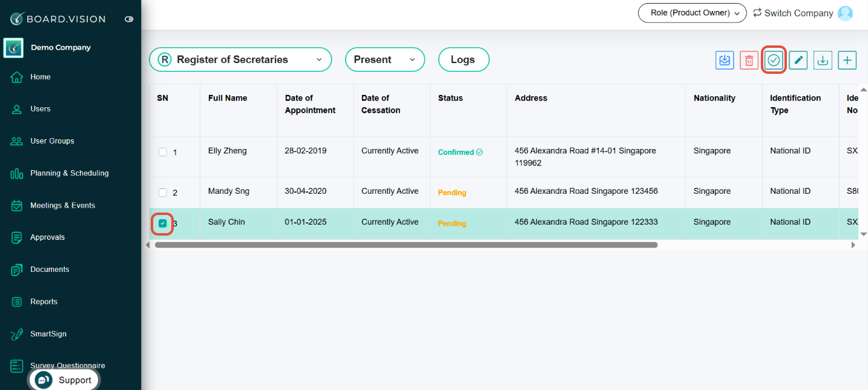
Task: Open the Users sidebar item
Action: click(41, 109)
